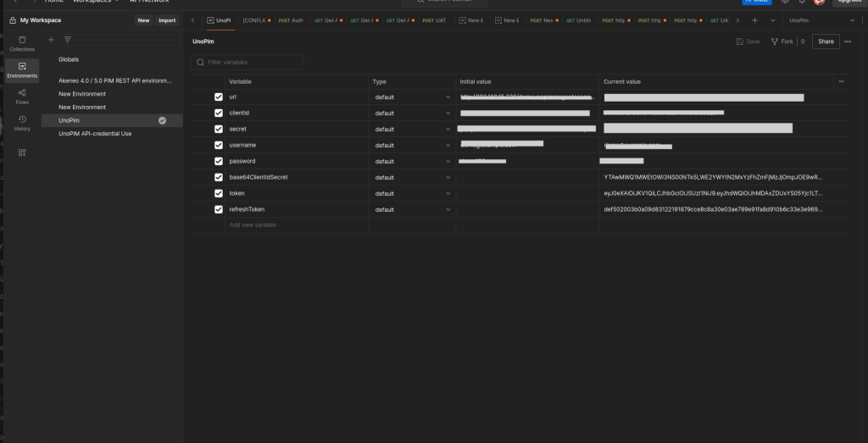
Task: Toggle the refreshToken variable checkbox
Action: pos(219,209)
